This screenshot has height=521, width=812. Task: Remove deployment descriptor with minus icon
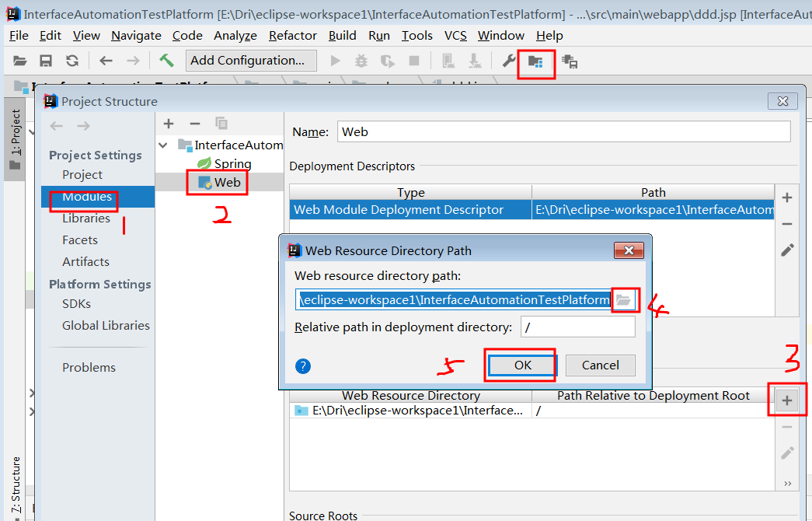tap(787, 224)
